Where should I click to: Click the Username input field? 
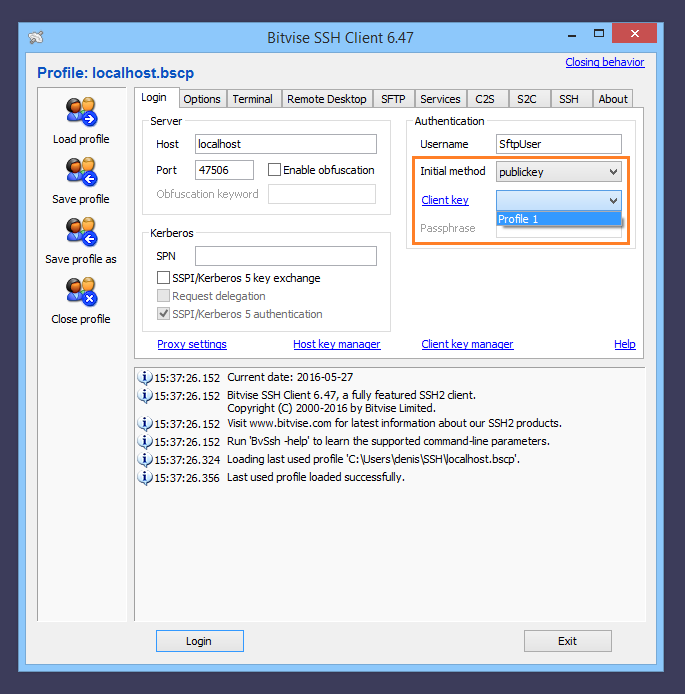558,144
